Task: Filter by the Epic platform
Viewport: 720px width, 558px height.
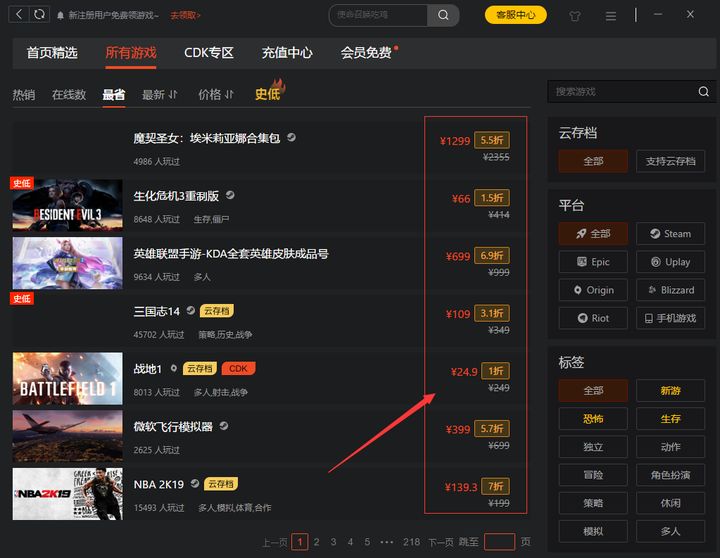Action: pos(593,262)
